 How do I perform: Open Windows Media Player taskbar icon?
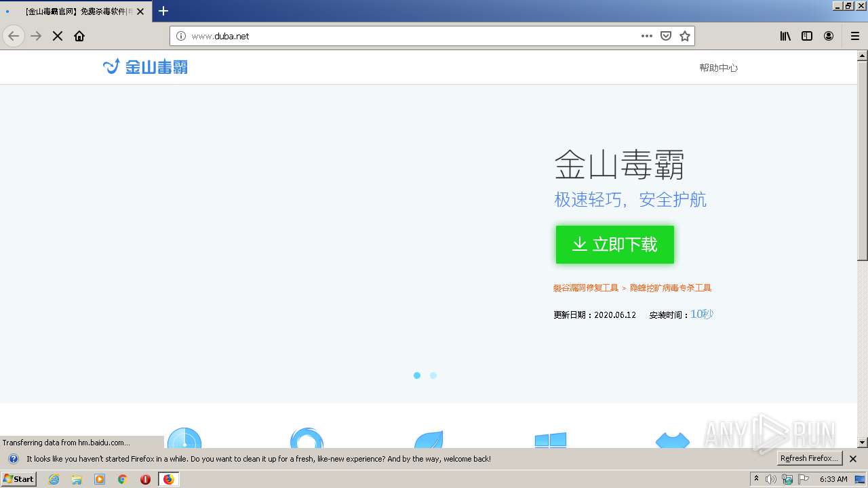pyautogui.click(x=100, y=479)
